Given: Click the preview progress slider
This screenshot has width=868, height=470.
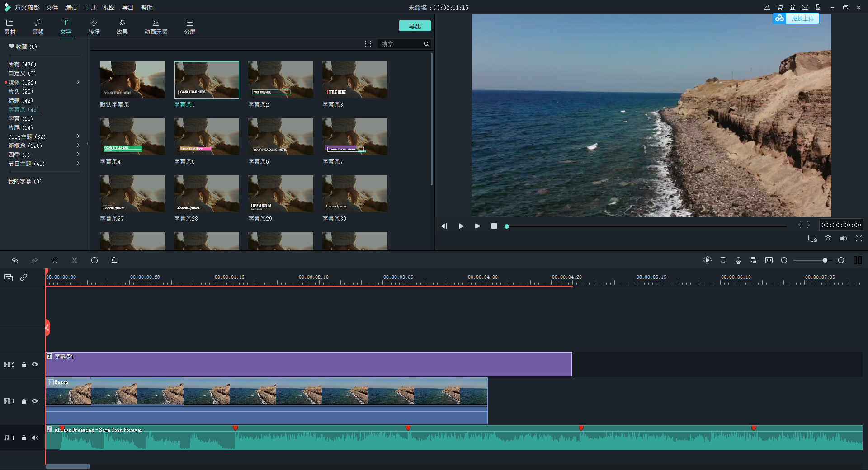Looking at the screenshot, I should 646,226.
